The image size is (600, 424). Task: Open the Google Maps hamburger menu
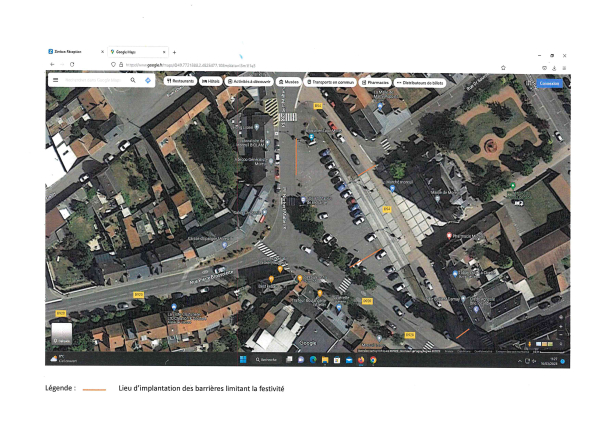pyautogui.click(x=55, y=80)
